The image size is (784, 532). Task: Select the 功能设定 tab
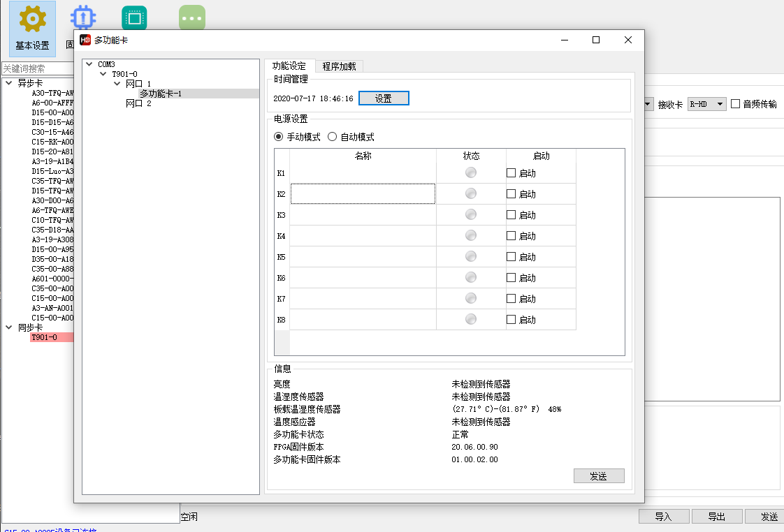(x=289, y=66)
